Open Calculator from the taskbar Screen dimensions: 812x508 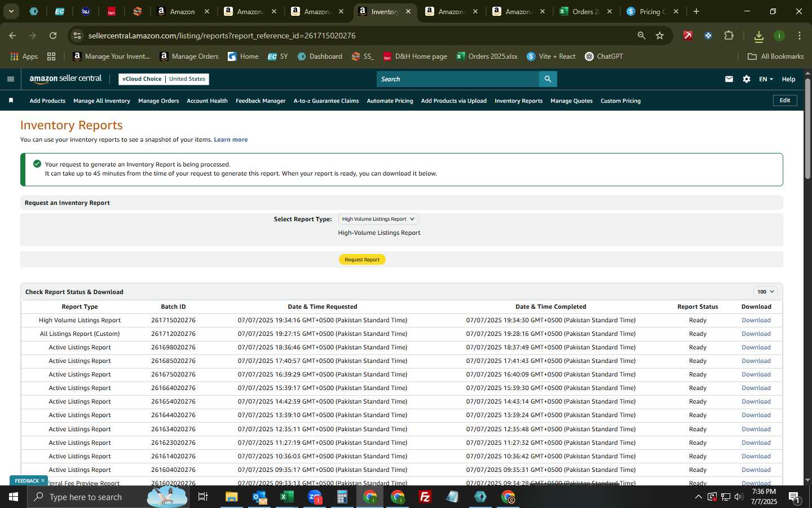(x=342, y=497)
